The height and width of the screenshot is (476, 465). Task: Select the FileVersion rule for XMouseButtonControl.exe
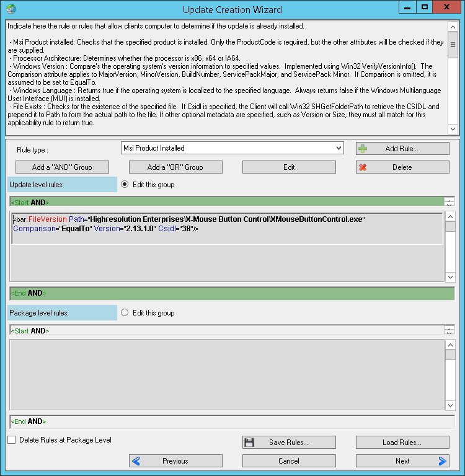coord(227,228)
